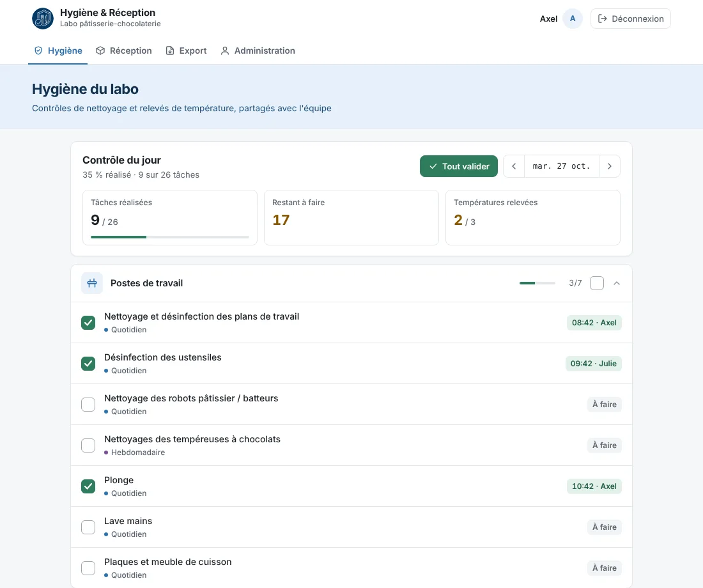Click the 09:42 · Julie status badge
The height and width of the screenshot is (588, 703).
point(594,364)
